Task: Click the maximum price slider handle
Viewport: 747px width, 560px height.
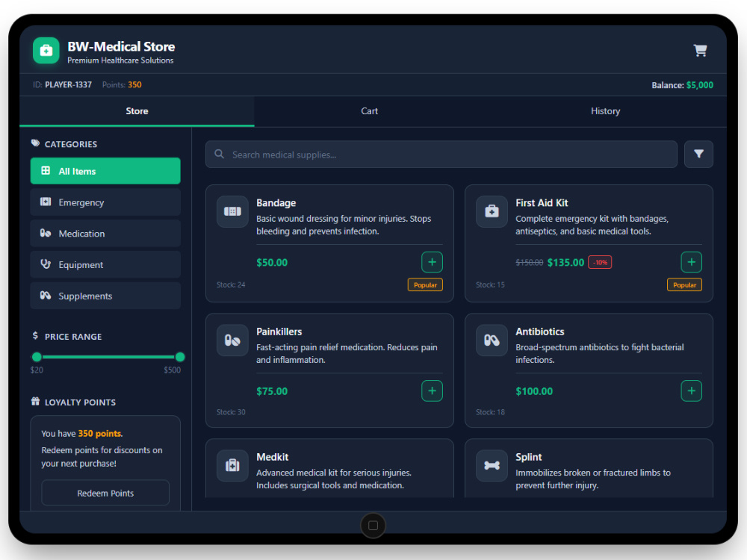Action: coord(179,357)
